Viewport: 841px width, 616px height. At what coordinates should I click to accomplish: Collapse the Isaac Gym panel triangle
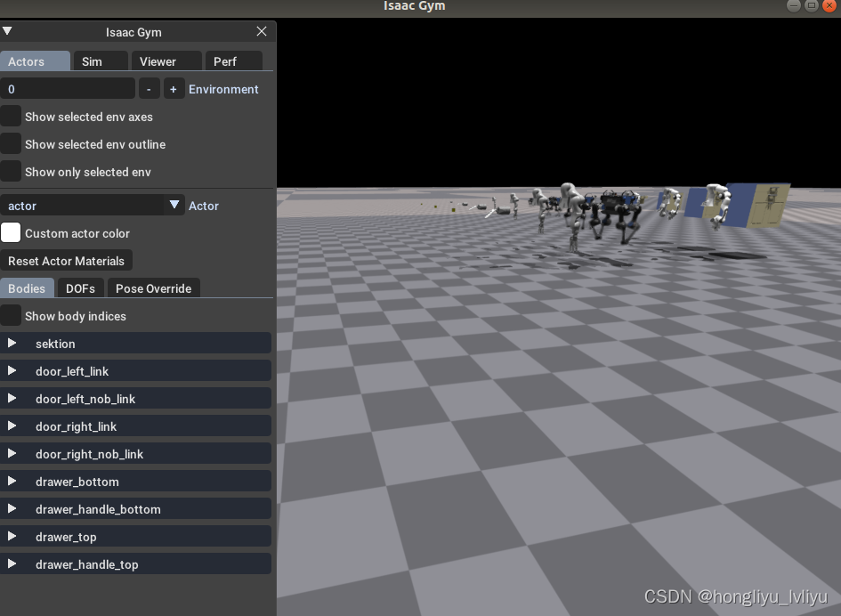pos(7,31)
